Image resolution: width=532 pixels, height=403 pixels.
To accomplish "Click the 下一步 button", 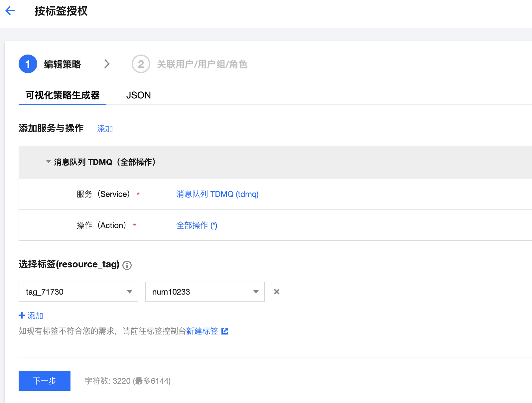I will (45, 381).
